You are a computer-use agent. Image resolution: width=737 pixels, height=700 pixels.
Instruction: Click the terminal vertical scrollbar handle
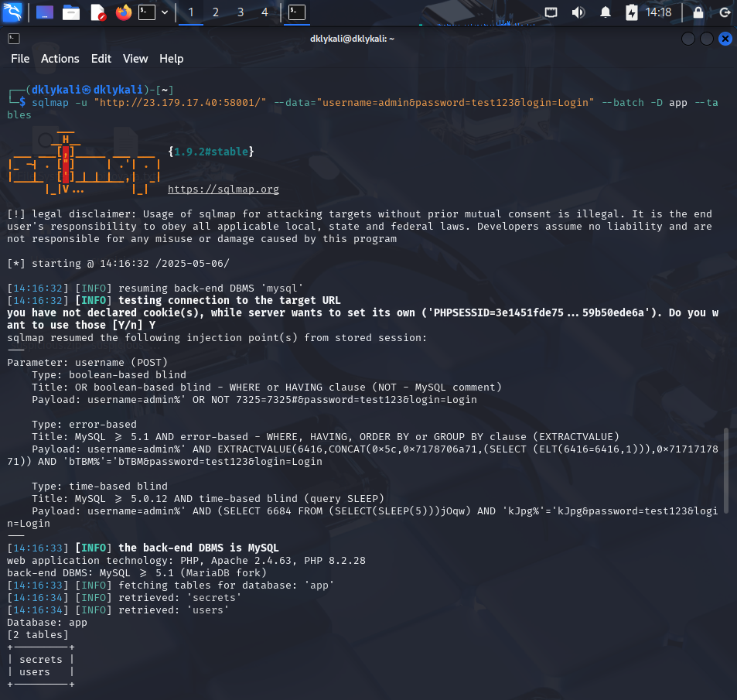[726, 469]
